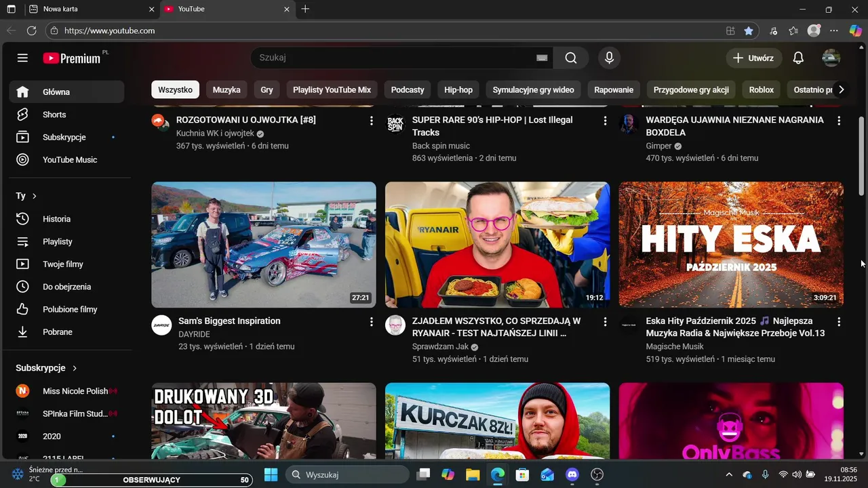Select the Roblox filter chip
Viewport: 868px width, 488px height.
[762, 89]
